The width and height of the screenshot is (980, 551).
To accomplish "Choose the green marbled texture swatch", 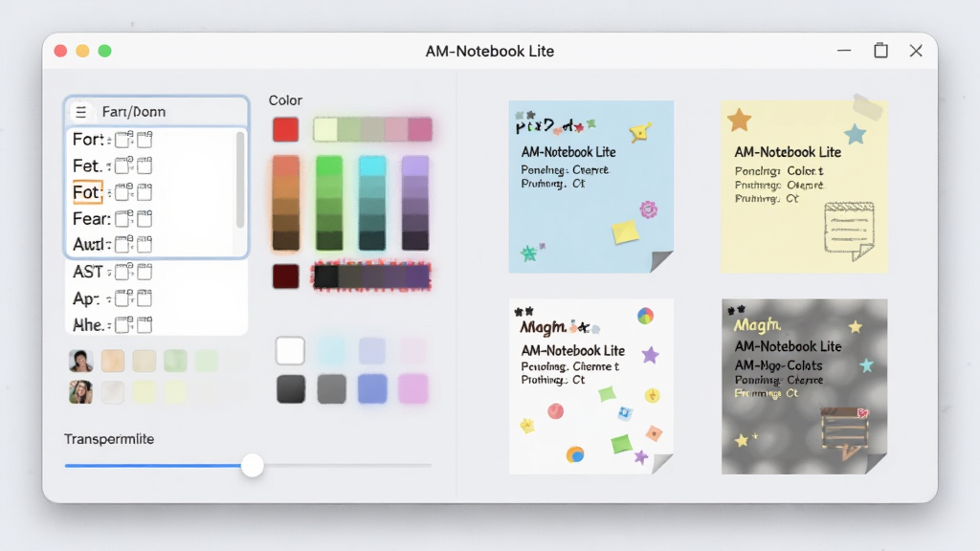I will click(175, 361).
